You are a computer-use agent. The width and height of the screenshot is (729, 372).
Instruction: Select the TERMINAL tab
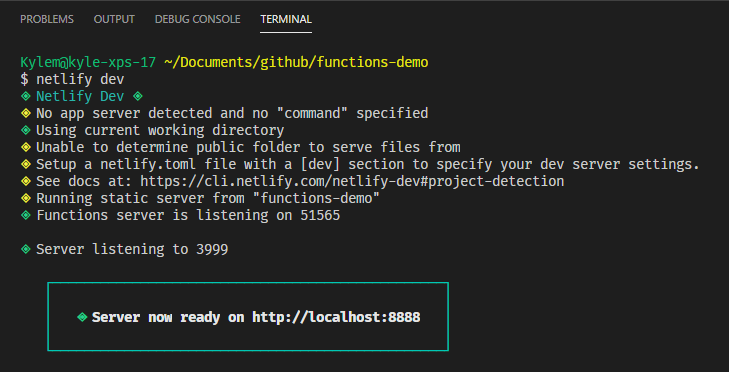tap(286, 19)
